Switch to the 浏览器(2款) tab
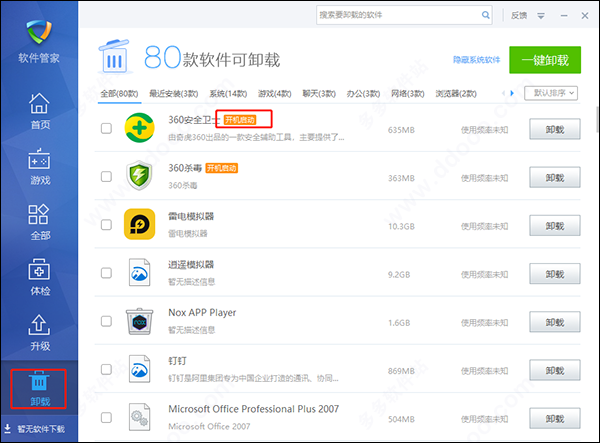This screenshot has height=443, width=600. 456,94
